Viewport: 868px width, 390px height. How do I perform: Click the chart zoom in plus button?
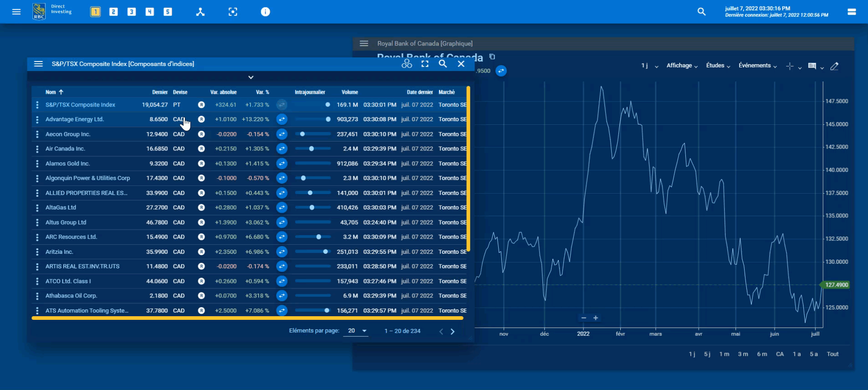point(596,318)
